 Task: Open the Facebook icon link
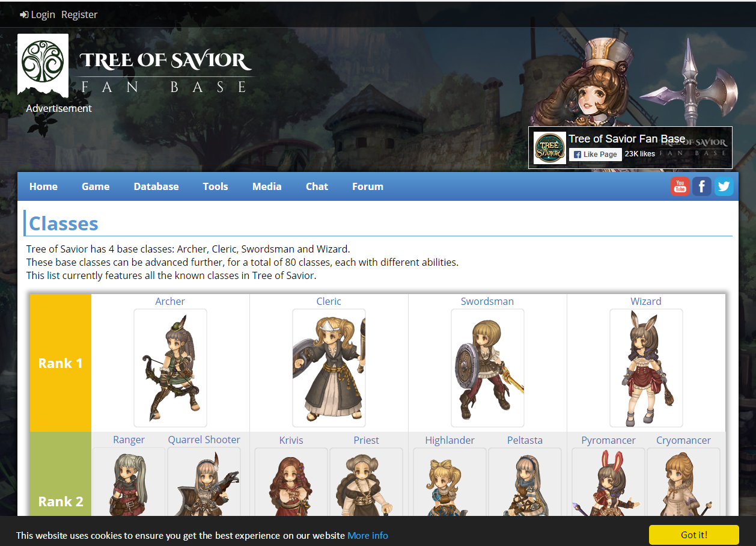tap(702, 186)
